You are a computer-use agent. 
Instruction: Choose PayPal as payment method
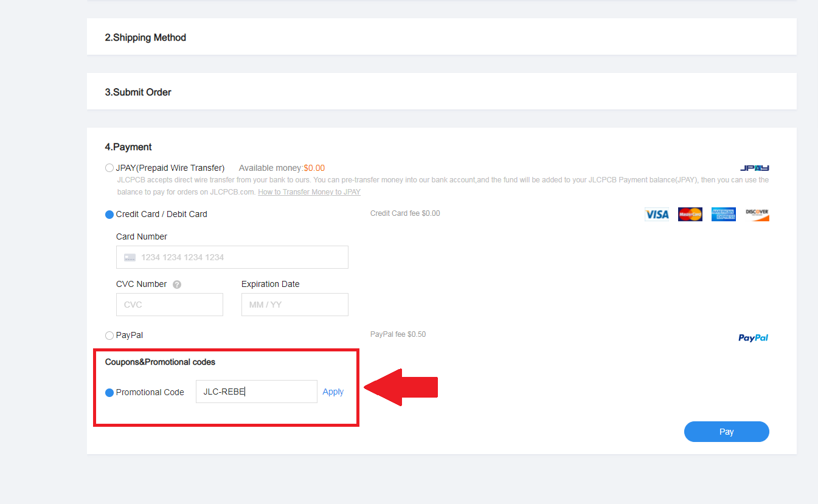click(109, 335)
